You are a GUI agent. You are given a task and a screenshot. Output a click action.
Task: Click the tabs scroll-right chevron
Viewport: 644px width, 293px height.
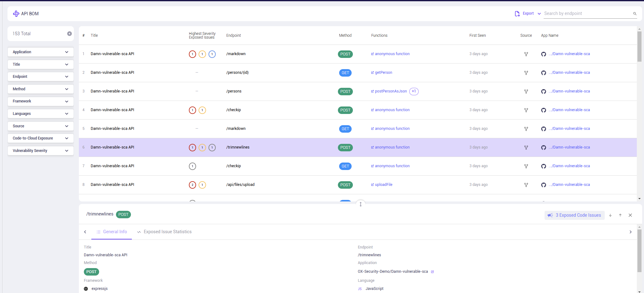click(631, 232)
